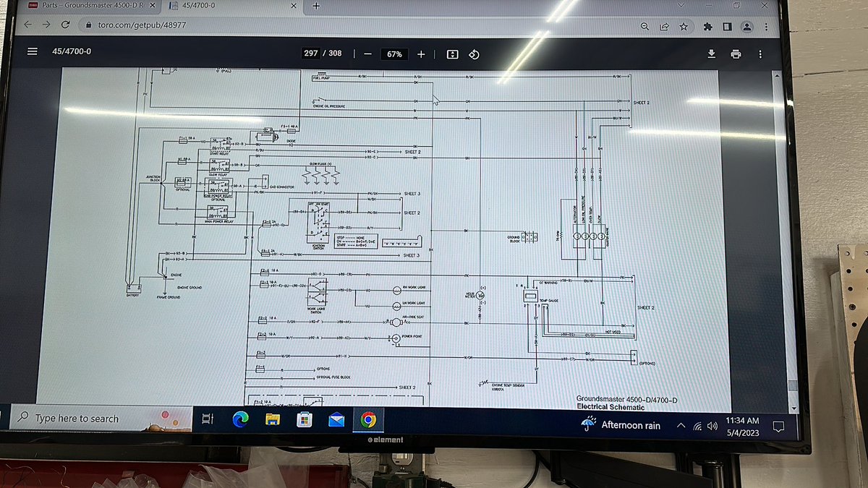The height and width of the screenshot is (488, 868).
Task: Zoom out with the minus button
Action: click(367, 54)
